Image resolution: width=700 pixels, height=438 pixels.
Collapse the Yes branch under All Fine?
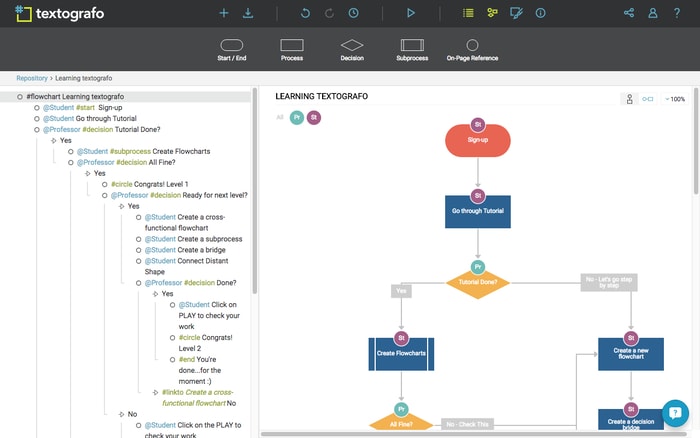pyautogui.click(x=88, y=173)
